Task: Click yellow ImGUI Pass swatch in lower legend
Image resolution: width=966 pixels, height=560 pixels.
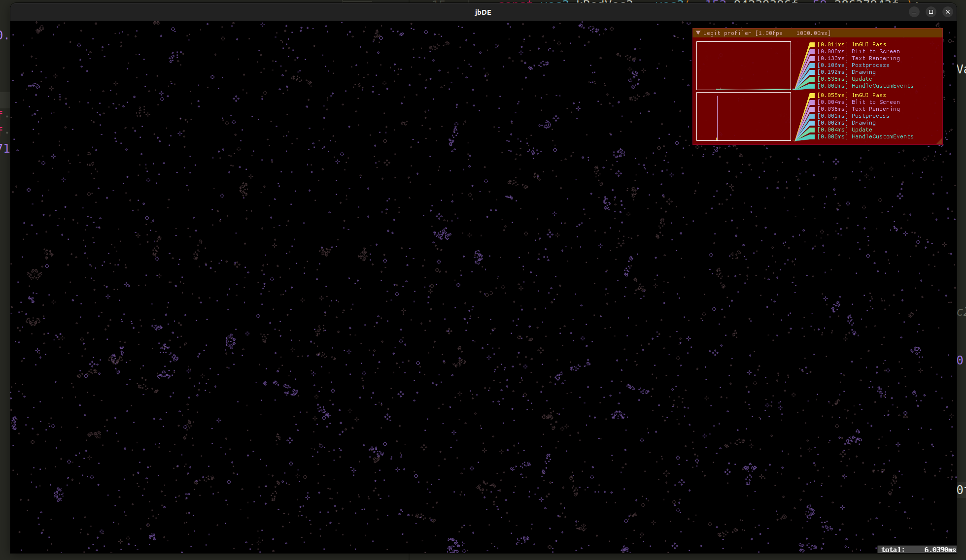Action: (812, 95)
